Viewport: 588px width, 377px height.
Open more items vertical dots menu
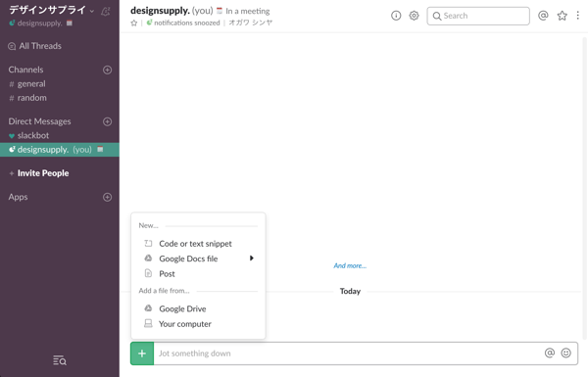578,16
